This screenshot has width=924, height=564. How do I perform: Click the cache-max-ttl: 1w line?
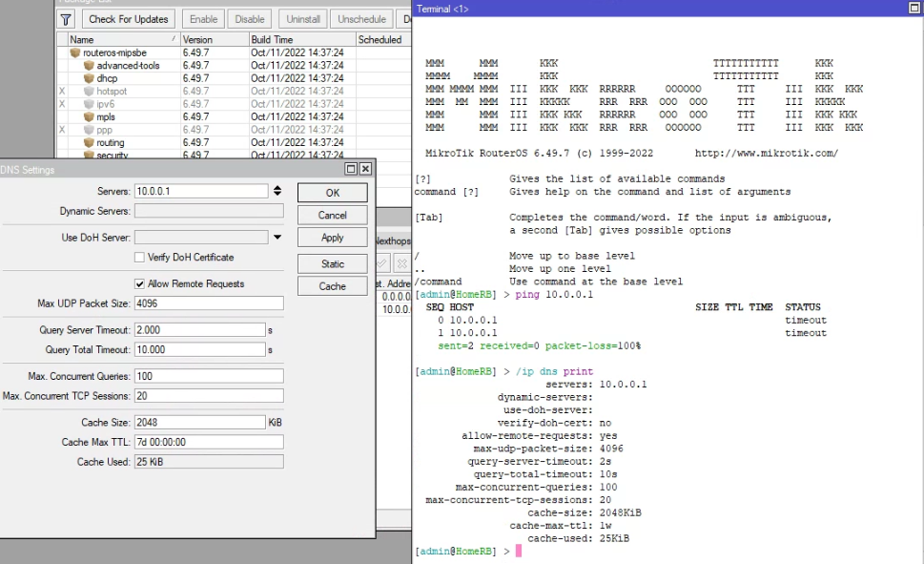pos(561,526)
